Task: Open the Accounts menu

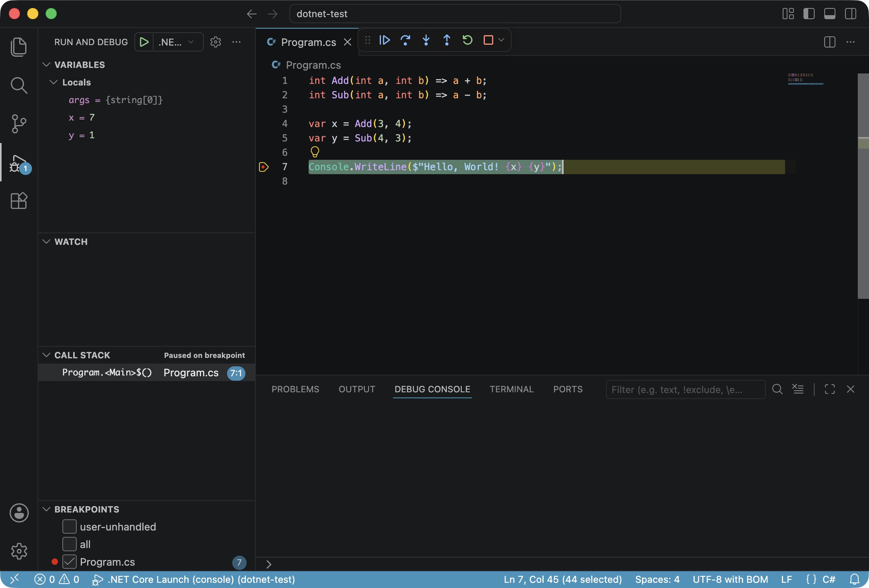Action: pos(19,513)
